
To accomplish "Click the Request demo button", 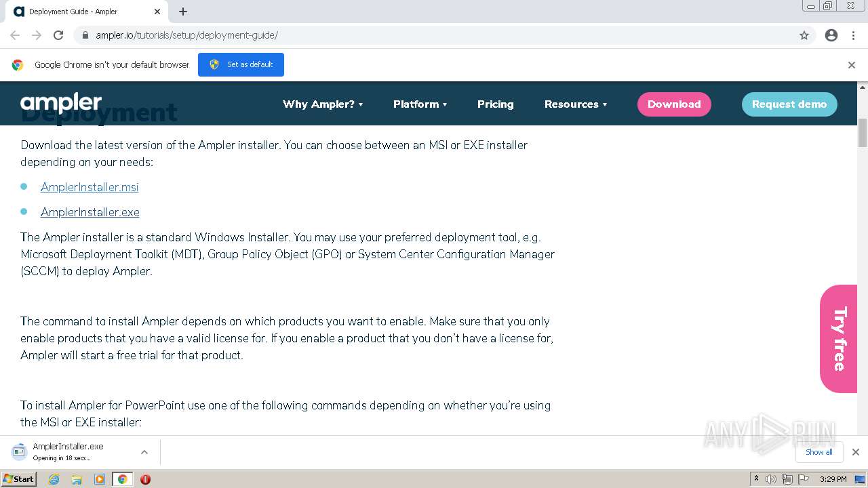I will pyautogui.click(x=789, y=104).
